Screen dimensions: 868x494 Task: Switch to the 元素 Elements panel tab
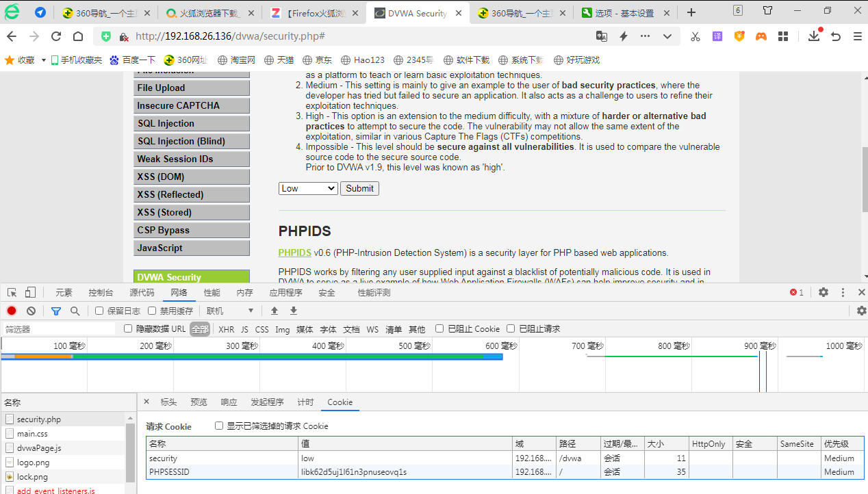pyautogui.click(x=64, y=292)
